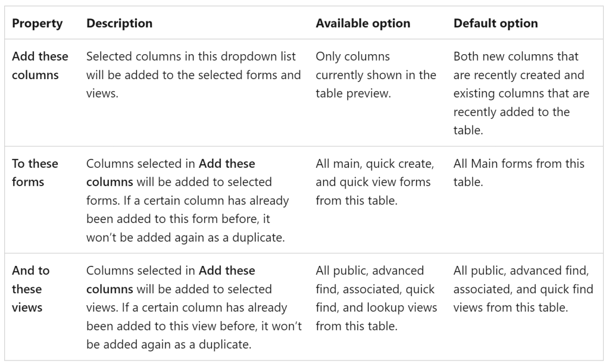Screen dimensions: 609x364
Task: Select 'All Main forms from this table' cell
Action: point(519,172)
